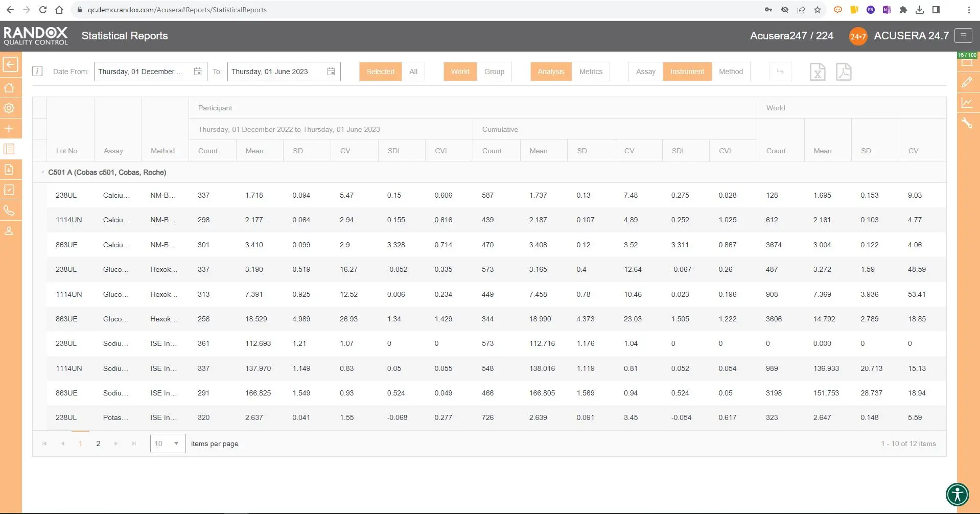The height and width of the screenshot is (514, 980).
Task: Open the home icon in left sidebar
Action: coord(9,88)
